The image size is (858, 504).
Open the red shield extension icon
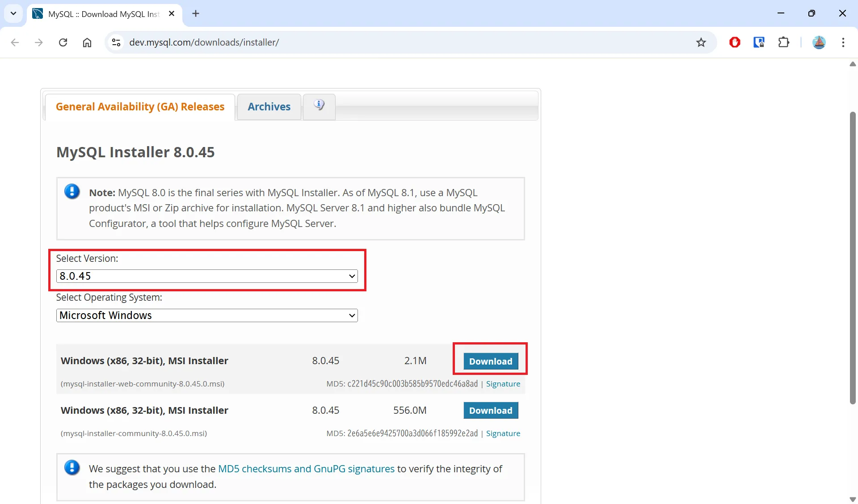[735, 42]
